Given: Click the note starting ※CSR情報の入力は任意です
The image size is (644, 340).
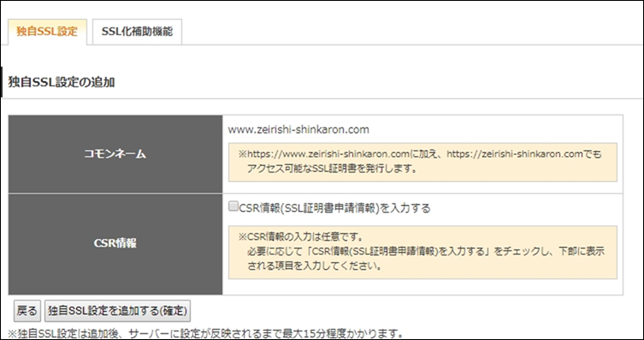Looking at the screenshot, I should [422, 252].
